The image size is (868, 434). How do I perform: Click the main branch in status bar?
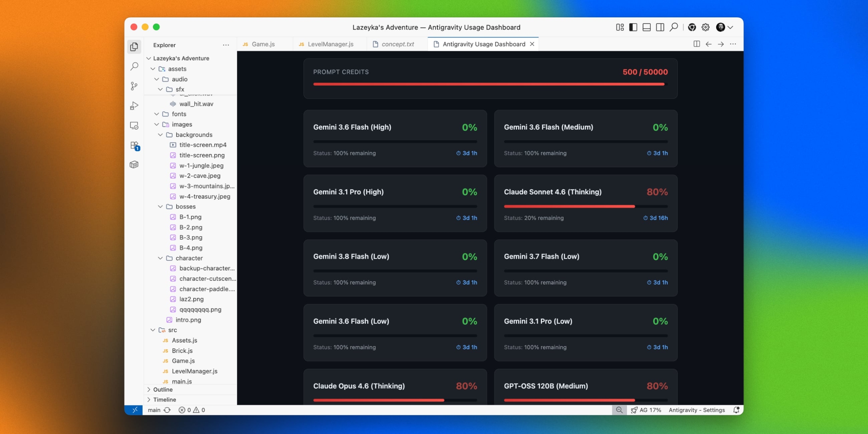pyautogui.click(x=154, y=410)
